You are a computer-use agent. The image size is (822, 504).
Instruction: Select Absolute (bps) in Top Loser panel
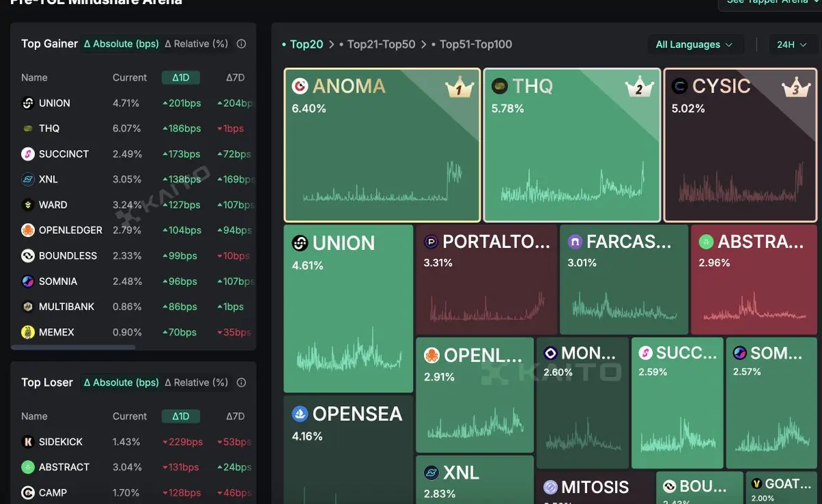click(x=121, y=382)
